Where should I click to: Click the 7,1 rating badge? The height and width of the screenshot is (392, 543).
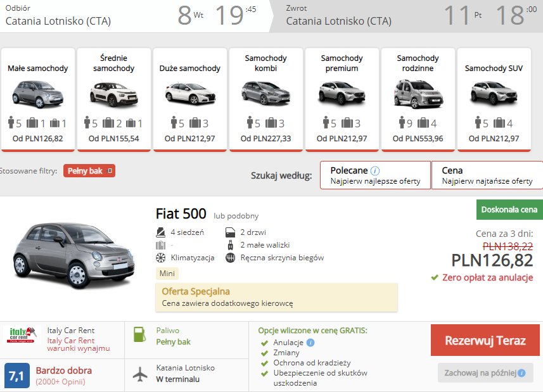pyautogui.click(x=17, y=376)
